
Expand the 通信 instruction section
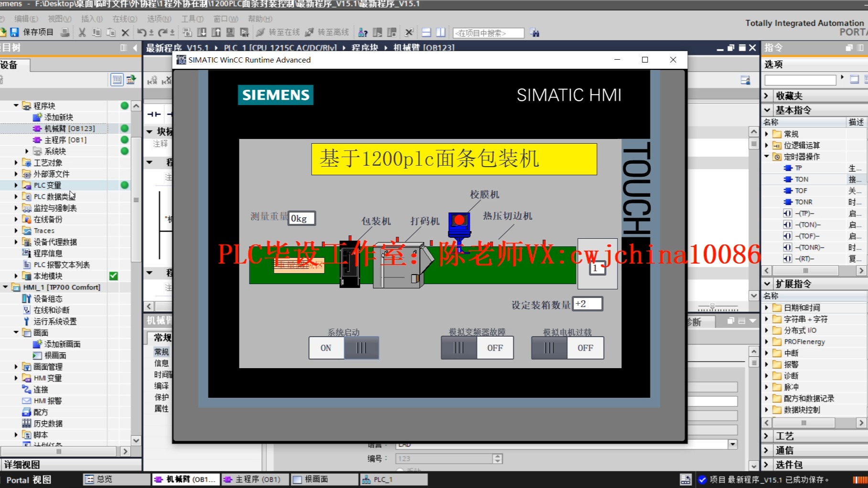pos(767,450)
